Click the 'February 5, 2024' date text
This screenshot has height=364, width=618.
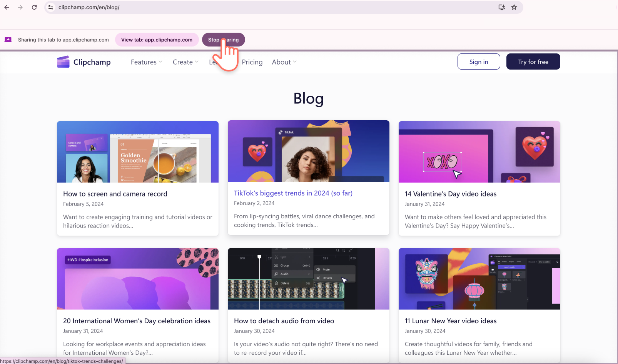point(83,204)
